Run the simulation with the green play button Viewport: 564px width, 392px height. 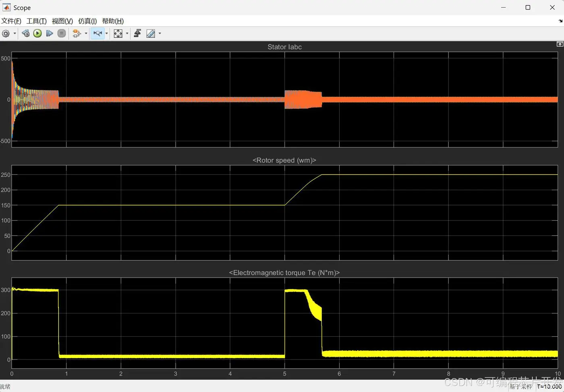pyautogui.click(x=37, y=33)
